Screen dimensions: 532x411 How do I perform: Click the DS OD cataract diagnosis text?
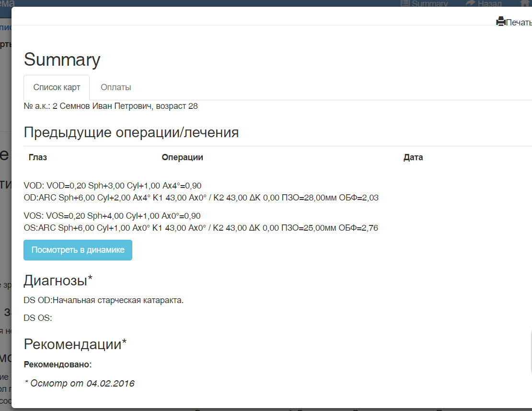(x=104, y=301)
